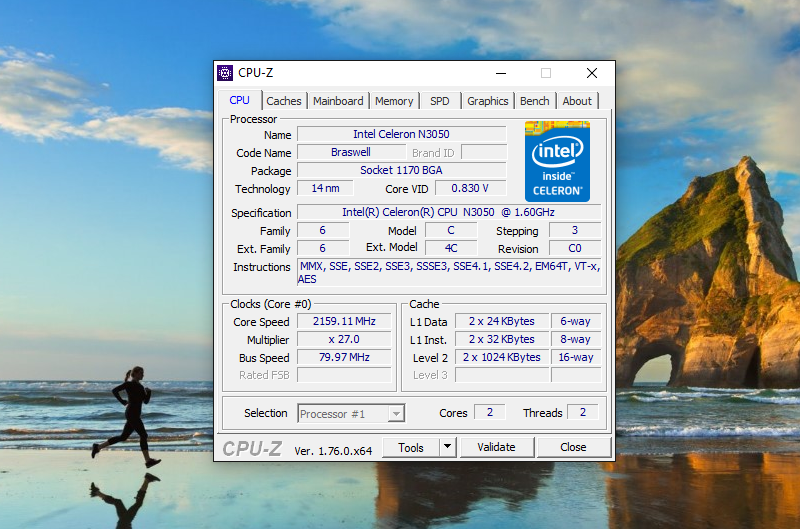Click the Ext. Family value 6
The width and height of the screenshot is (800, 529).
coord(323,248)
